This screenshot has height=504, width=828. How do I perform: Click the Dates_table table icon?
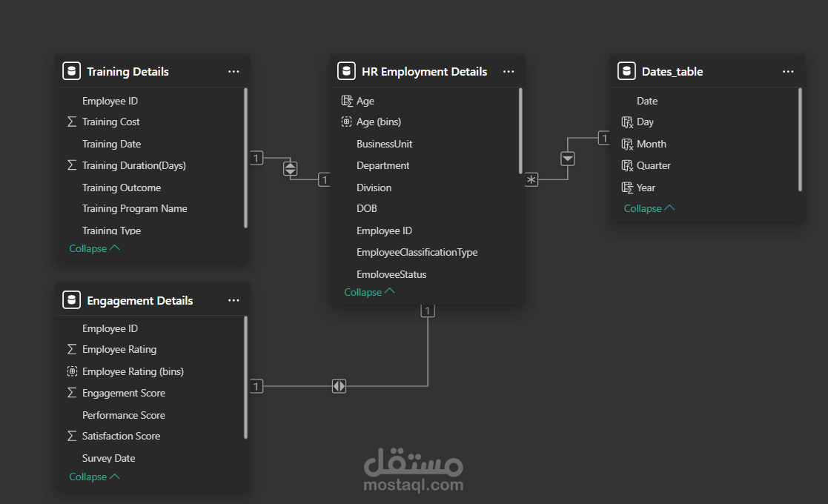pyautogui.click(x=626, y=70)
